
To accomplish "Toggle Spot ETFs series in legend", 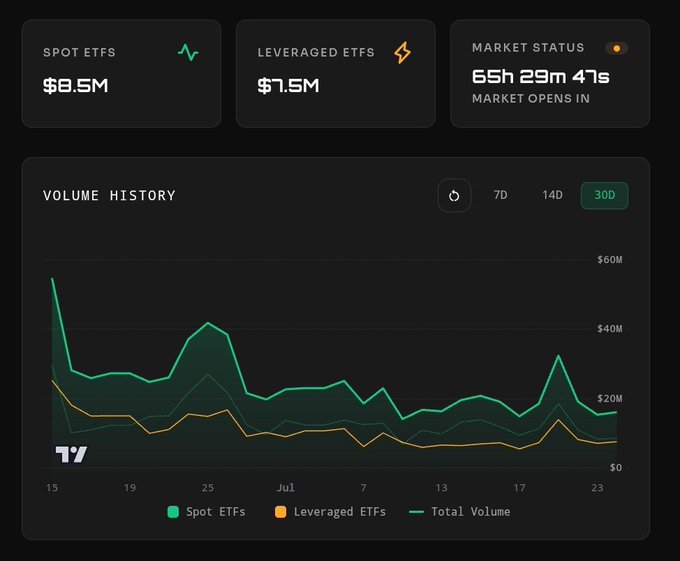I will (206, 512).
